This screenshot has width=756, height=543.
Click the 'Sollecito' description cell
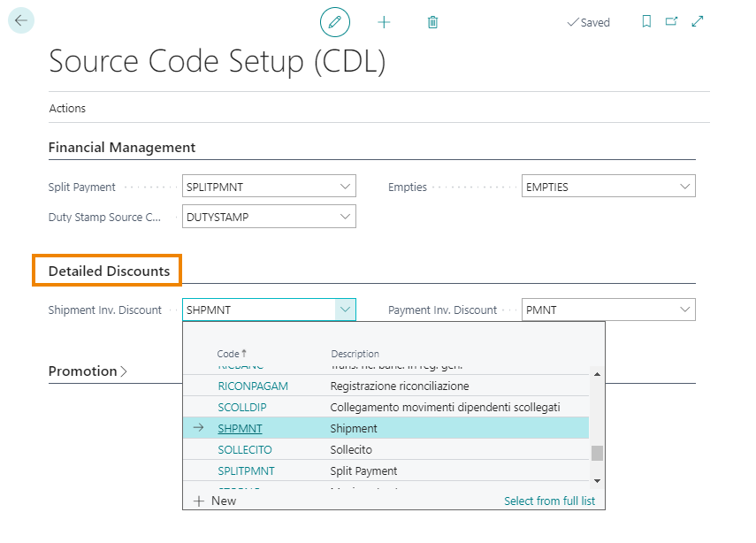pyautogui.click(x=351, y=449)
